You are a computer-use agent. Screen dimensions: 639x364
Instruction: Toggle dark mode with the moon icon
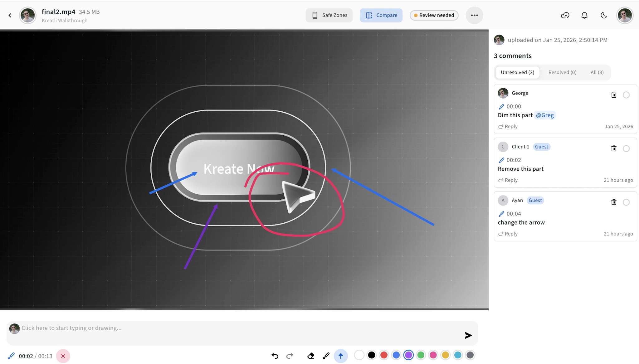(603, 15)
